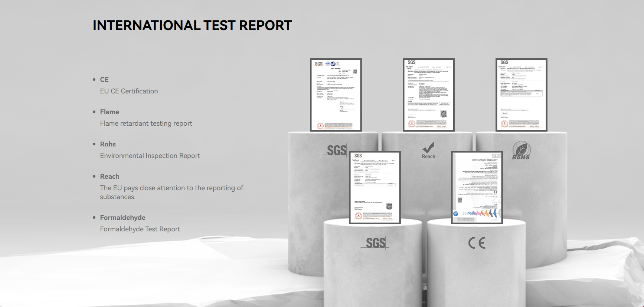The image size is (644, 307).
Task: Select the Formaldehyde list item heading
Action: 122,218
